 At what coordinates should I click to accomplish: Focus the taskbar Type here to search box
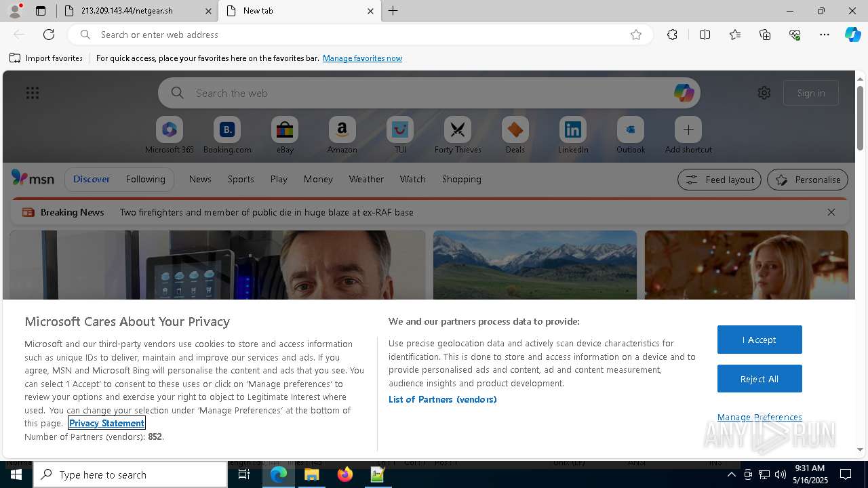tap(130, 474)
